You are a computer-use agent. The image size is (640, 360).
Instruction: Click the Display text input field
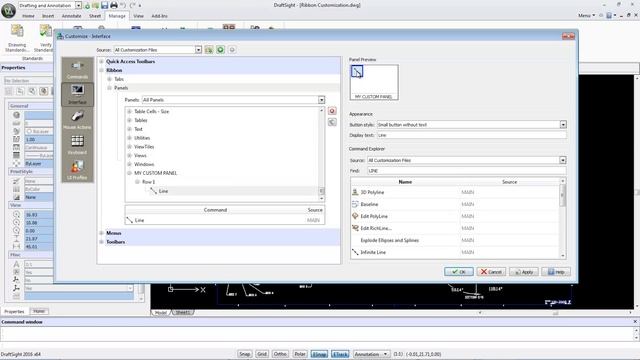pos(471,135)
